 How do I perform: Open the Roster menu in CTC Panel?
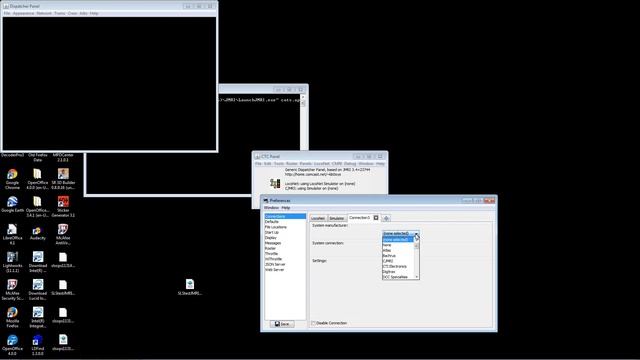click(x=292, y=164)
